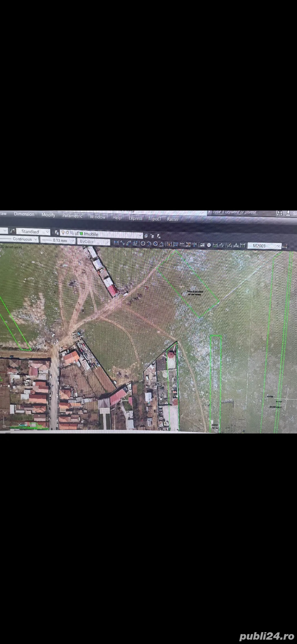Choose the Arc Length dimension tool
The width and height of the screenshot is (297, 644).
(129, 243)
